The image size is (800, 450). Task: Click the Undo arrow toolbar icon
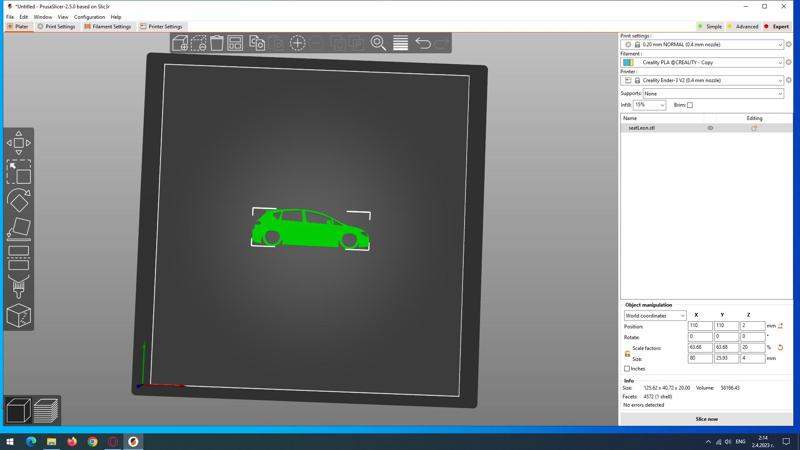pyautogui.click(x=423, y=43)
